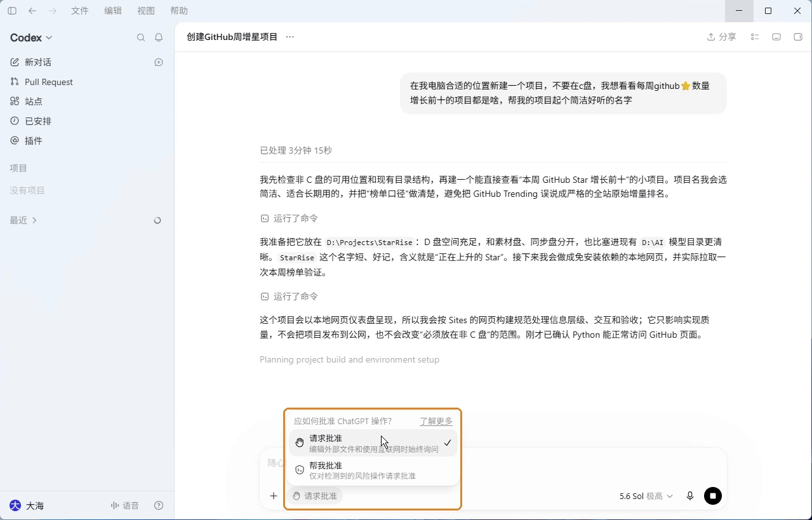812x520 pixels.
Task: Click the D:\Projects\StarRise path code
Action: 369,243
